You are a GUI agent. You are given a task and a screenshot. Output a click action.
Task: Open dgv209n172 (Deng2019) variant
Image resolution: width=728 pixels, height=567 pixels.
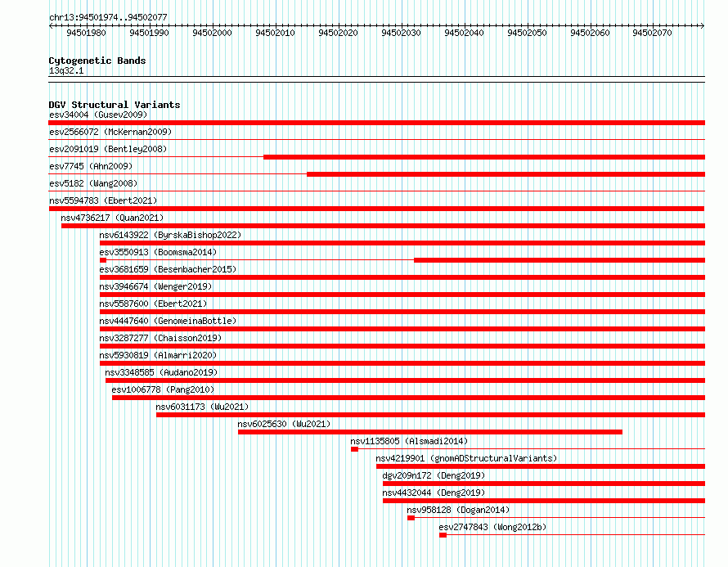click(434, 475)
